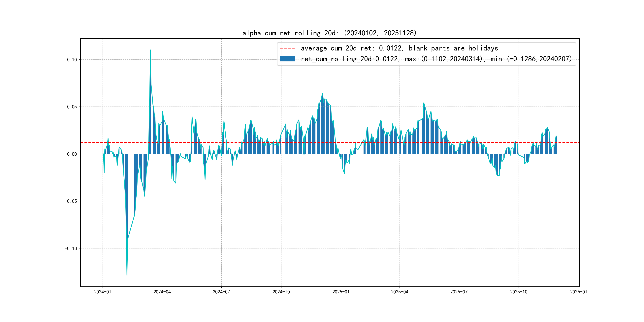Click the -0.05 y-axis tick label
Viewport: 644px width, 322px height.
[x=71, y=201]
